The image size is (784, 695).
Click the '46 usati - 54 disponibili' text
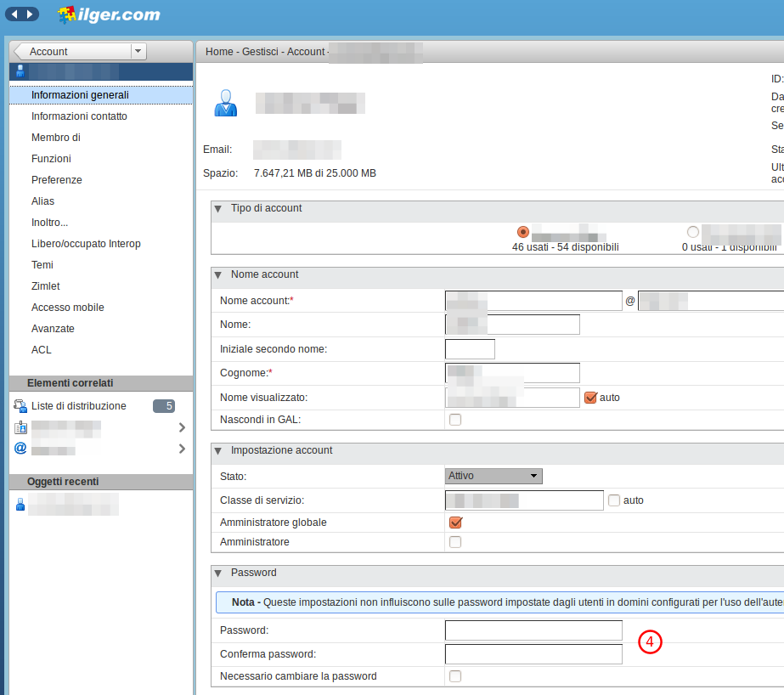click(x=566, y=247)
